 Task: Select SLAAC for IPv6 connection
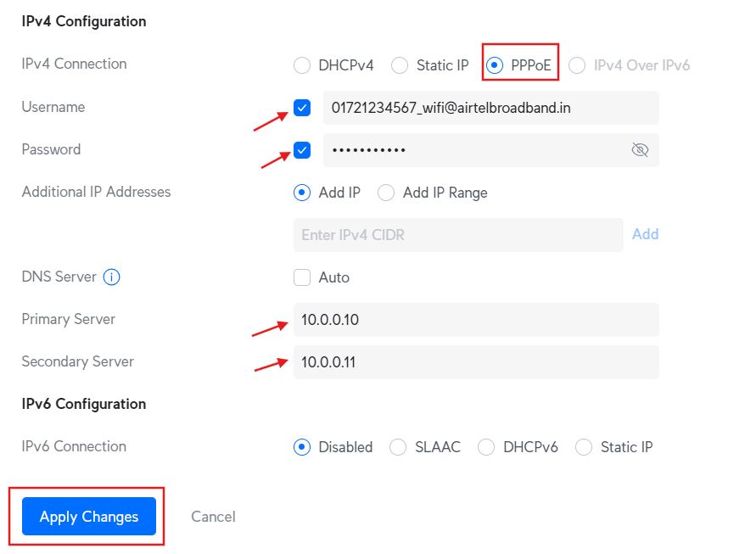point(398,447)
